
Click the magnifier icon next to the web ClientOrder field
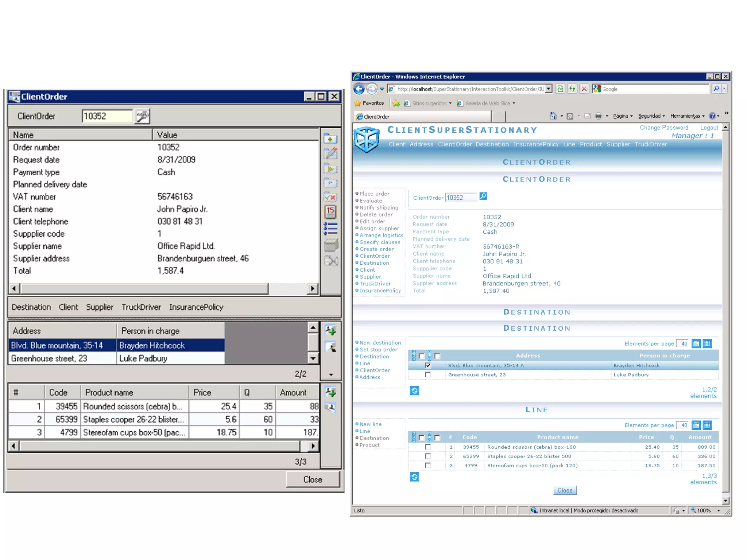[x=483, y=197]
